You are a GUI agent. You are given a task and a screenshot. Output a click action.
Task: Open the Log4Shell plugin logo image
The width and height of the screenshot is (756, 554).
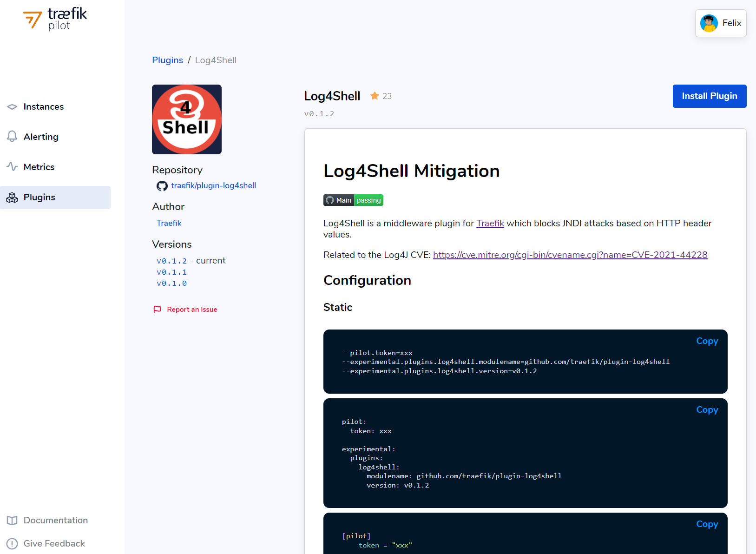[x=187, y=119]
